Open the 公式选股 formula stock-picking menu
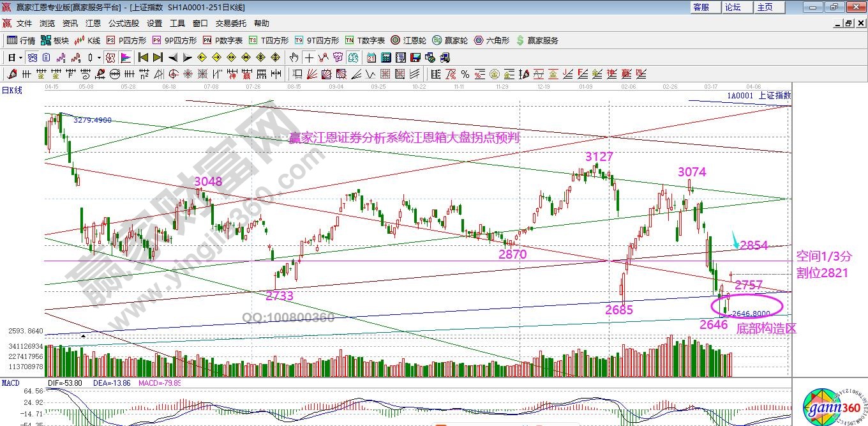Viewport: 868px width, 426px height. click(123, 23)
